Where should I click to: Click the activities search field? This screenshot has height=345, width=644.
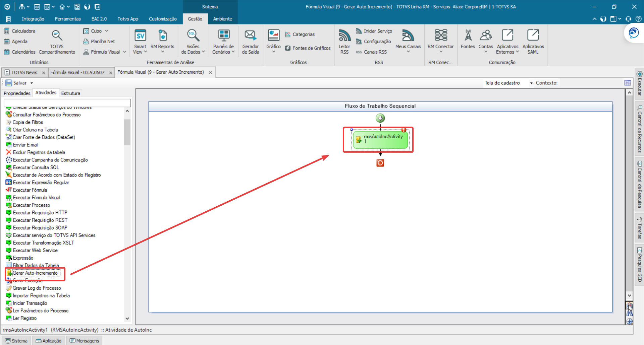pos(67,102)
